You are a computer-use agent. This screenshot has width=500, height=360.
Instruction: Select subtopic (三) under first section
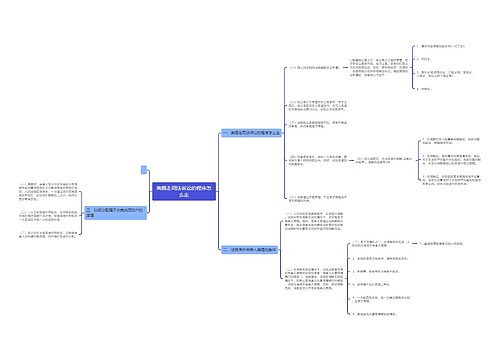pos(318,124)
